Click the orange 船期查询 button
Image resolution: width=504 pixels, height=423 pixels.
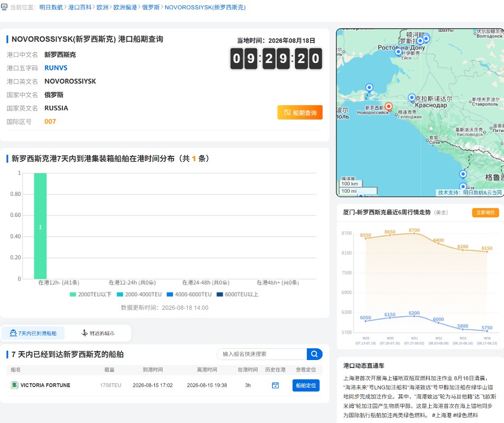(x=300, y=113)
